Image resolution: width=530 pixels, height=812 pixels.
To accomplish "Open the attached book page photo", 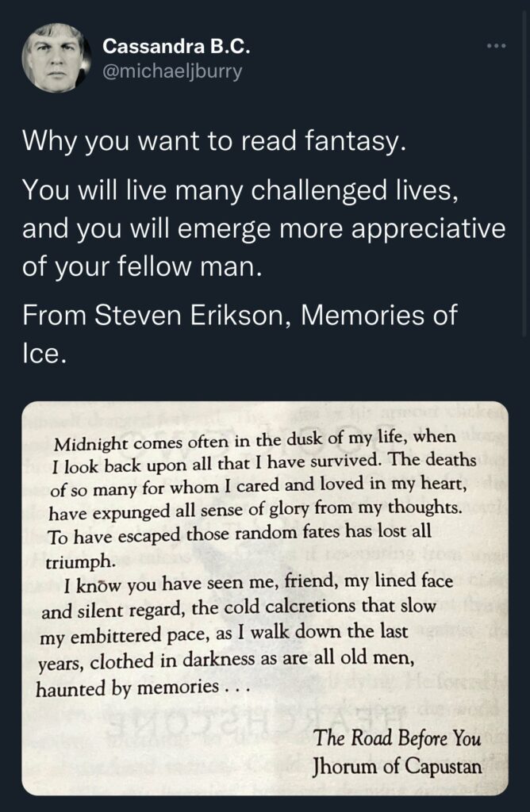I will [x=265, y=598].
